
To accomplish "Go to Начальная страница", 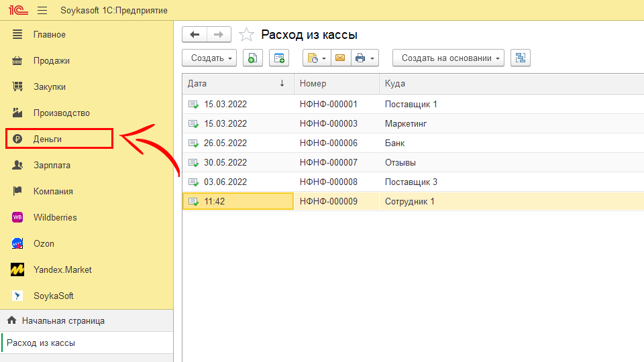I will (x=63, y=320).
